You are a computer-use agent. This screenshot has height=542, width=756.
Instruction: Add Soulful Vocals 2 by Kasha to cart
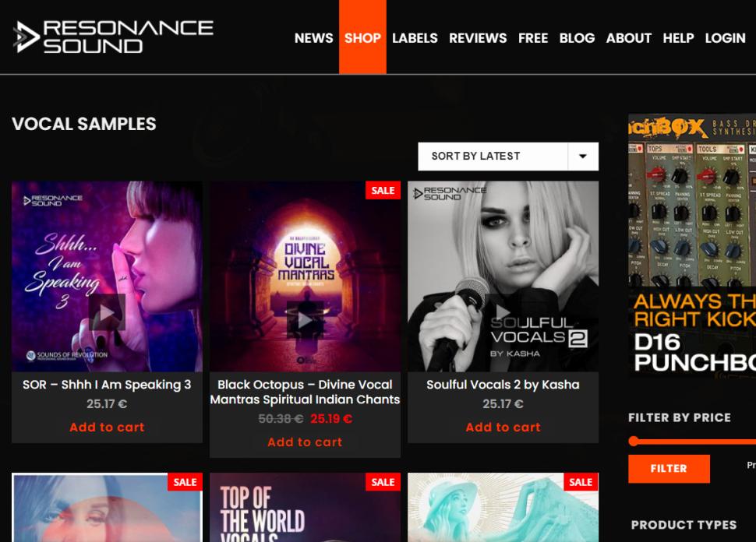click(503, 428)
